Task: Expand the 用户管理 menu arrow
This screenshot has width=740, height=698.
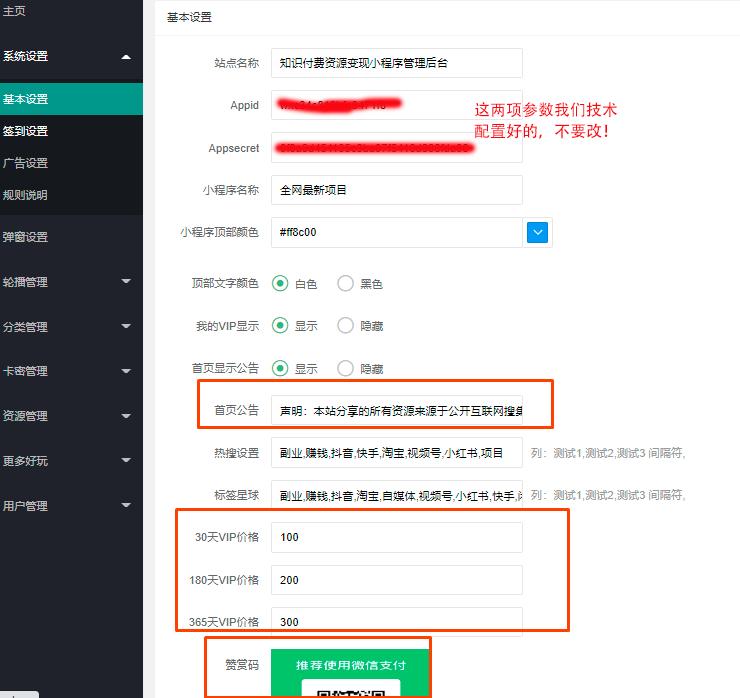Action: click(x=126, y=505)
